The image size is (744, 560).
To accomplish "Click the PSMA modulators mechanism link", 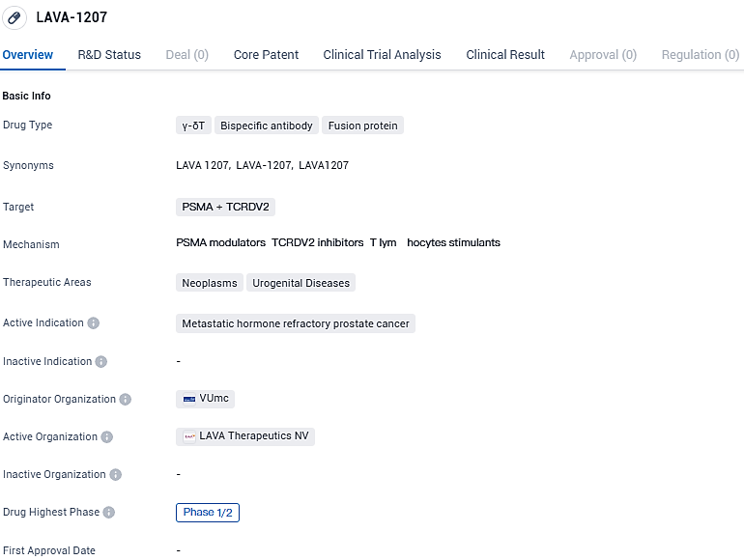I will [220, 243].
